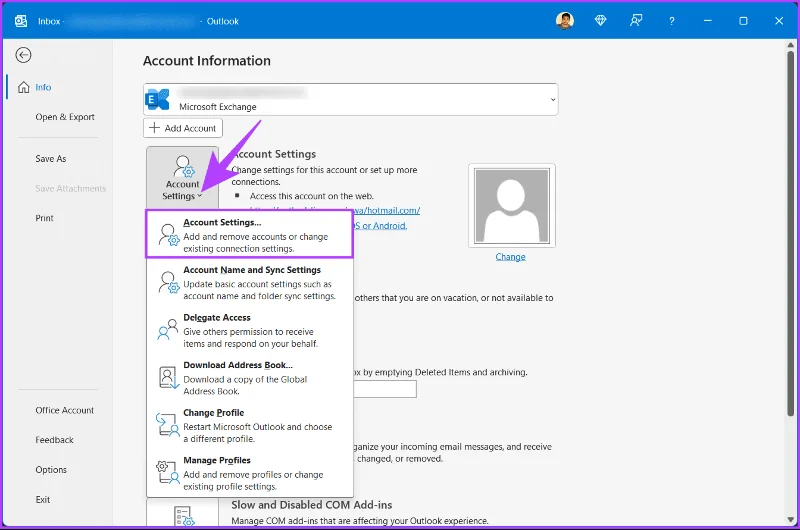
Task: Click the COM Add-ins manage icon
Action: click(x=183, y=516)
